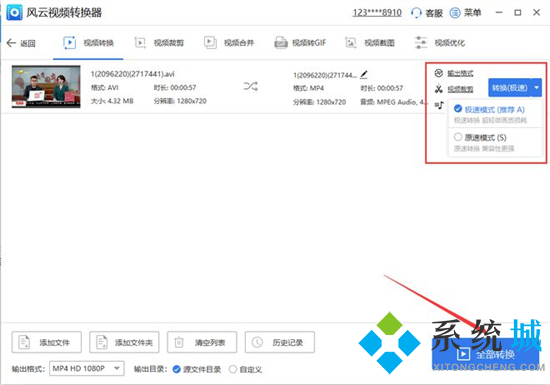Click the 视频转换 tab icon
Viewport: 550px width, 385px height.
coord(69,43)
